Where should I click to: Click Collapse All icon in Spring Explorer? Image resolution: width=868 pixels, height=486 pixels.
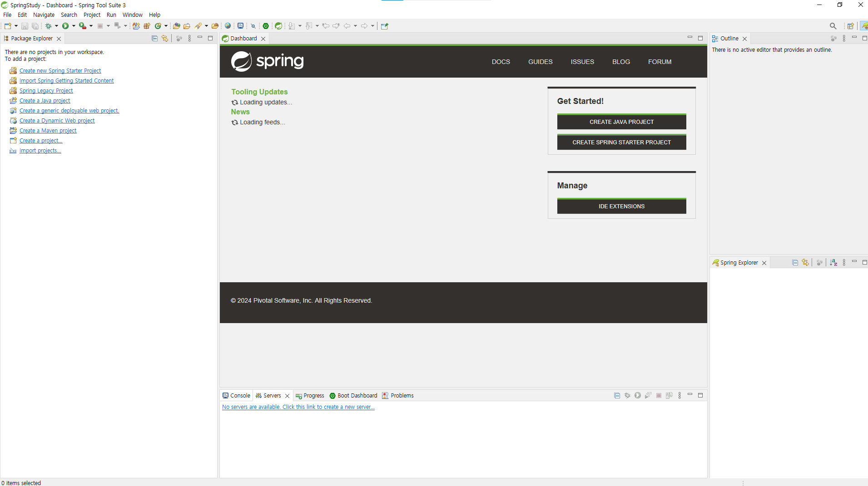[x=795, y=263]
